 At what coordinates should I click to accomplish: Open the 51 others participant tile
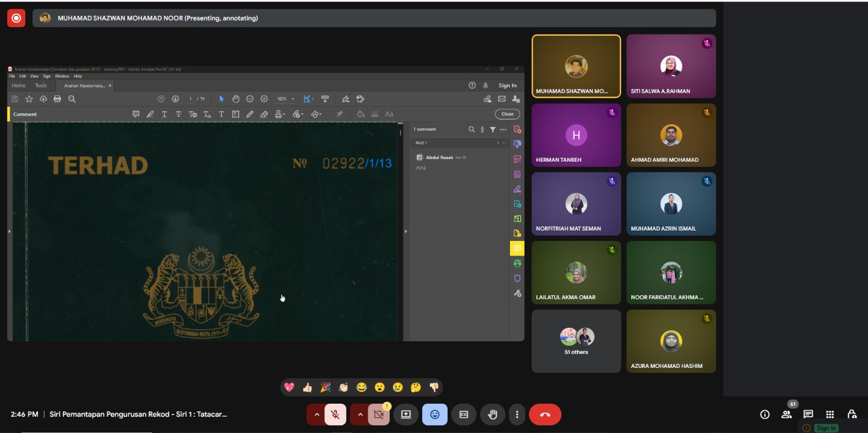click(x=576, y=341)
